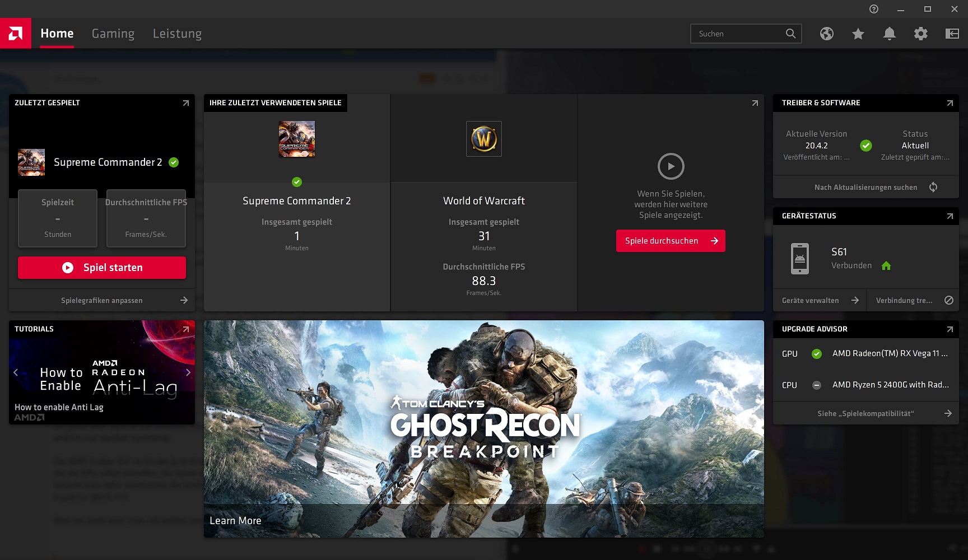Expand the Tutorials panel arrow
The image size is (968, 560).
[186, 329]
